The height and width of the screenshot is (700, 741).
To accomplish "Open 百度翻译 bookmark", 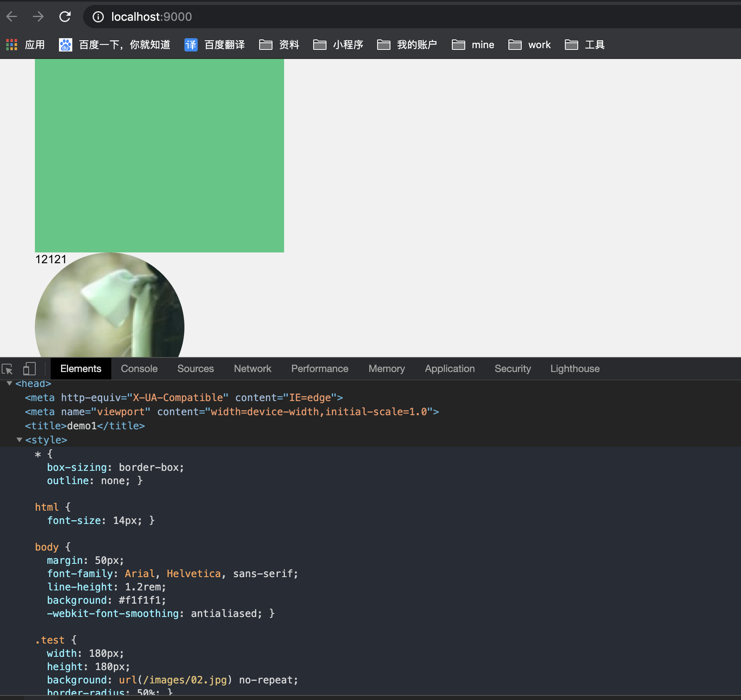I will tap(215, 45).
